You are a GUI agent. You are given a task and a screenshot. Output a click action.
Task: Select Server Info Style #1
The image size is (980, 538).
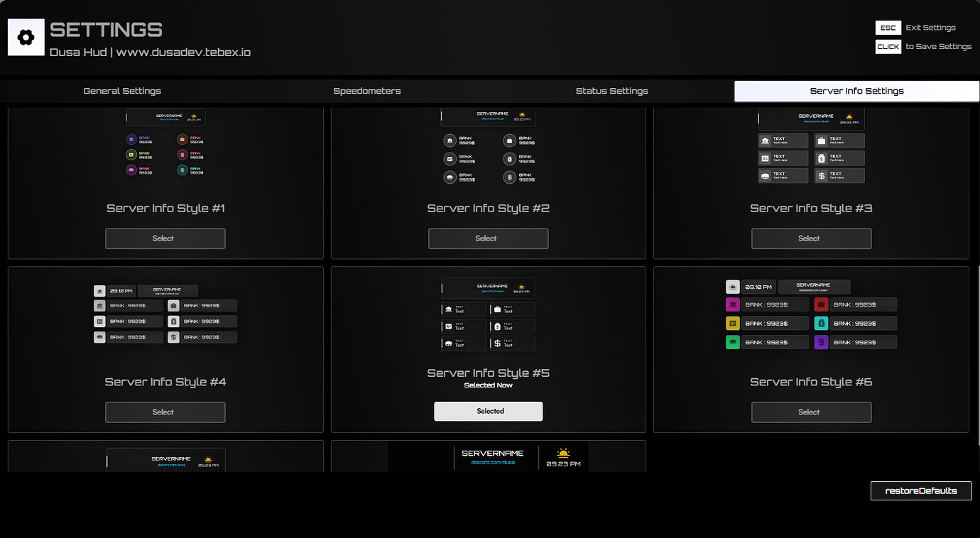[165, 238]
